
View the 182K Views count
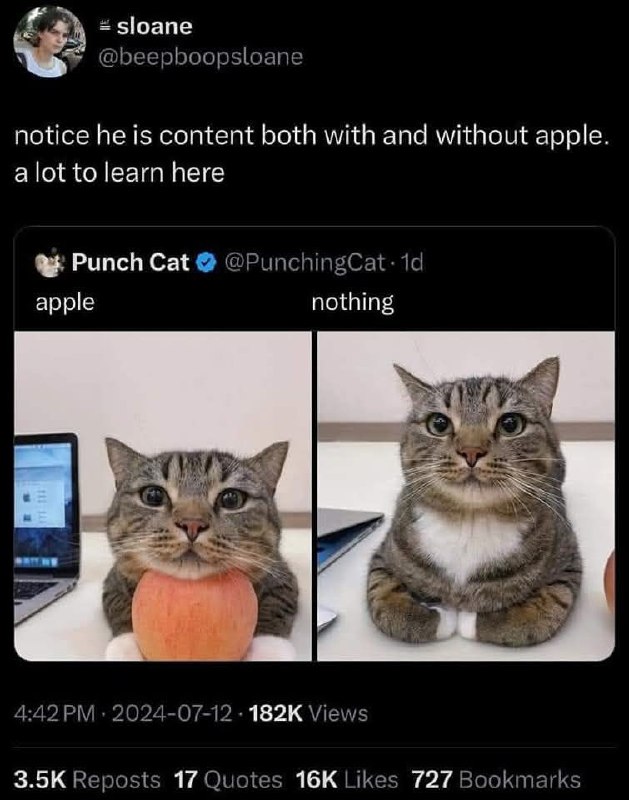[308, 713]
